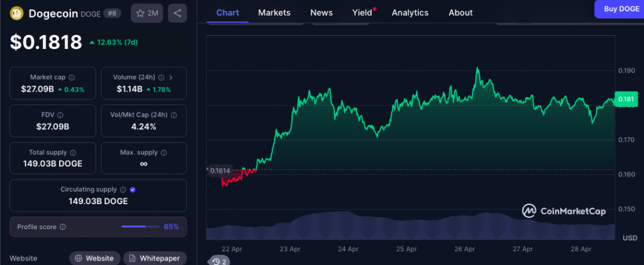644x265 pixels.
Task: Click the 23 Apr date axis label
Action: [290, 249]
